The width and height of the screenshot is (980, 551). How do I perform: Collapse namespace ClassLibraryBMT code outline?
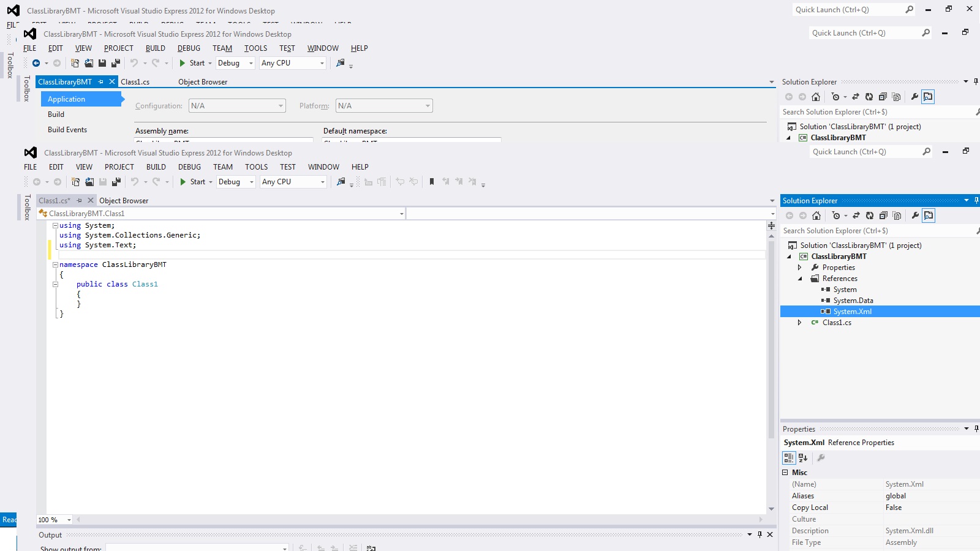55,264
